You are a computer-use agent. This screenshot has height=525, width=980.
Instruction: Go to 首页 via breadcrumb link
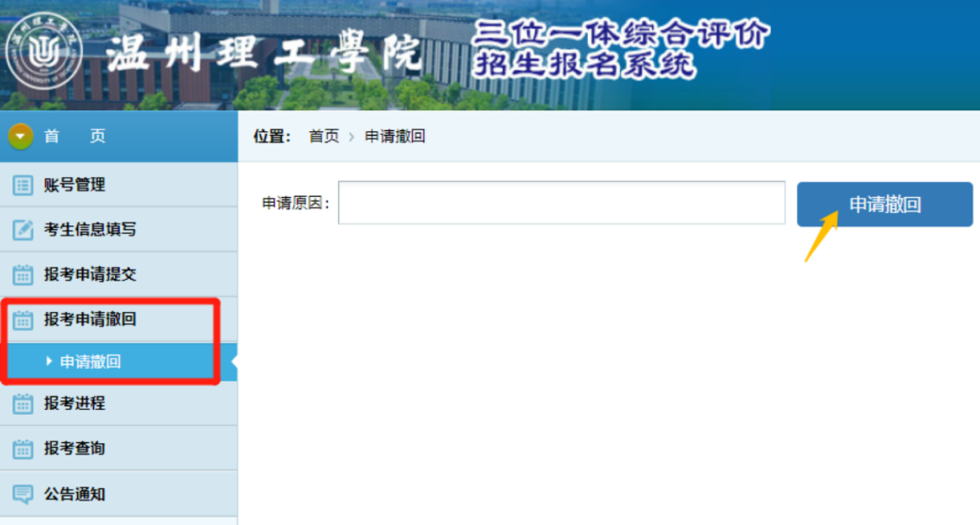(323, 137)
